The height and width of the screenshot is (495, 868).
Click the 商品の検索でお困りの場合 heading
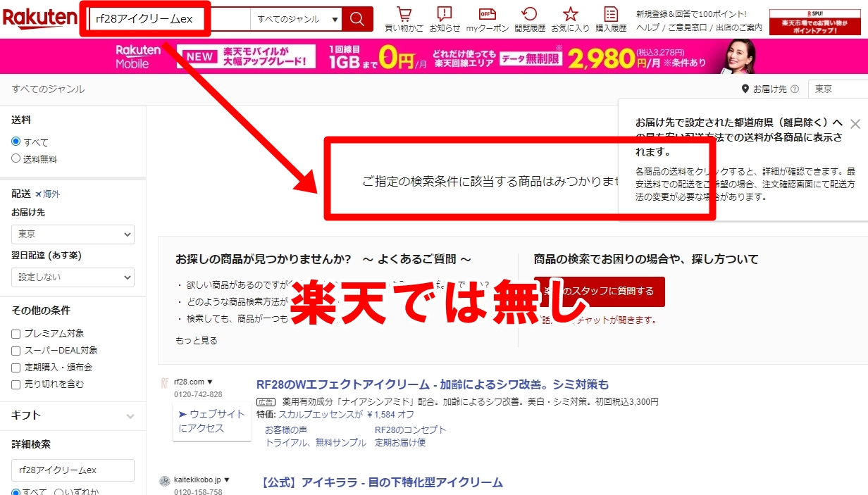(x=646, y=259)
